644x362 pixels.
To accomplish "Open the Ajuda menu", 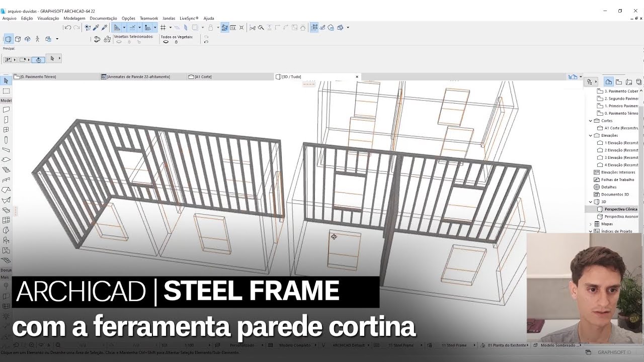I will click(209, 19).
